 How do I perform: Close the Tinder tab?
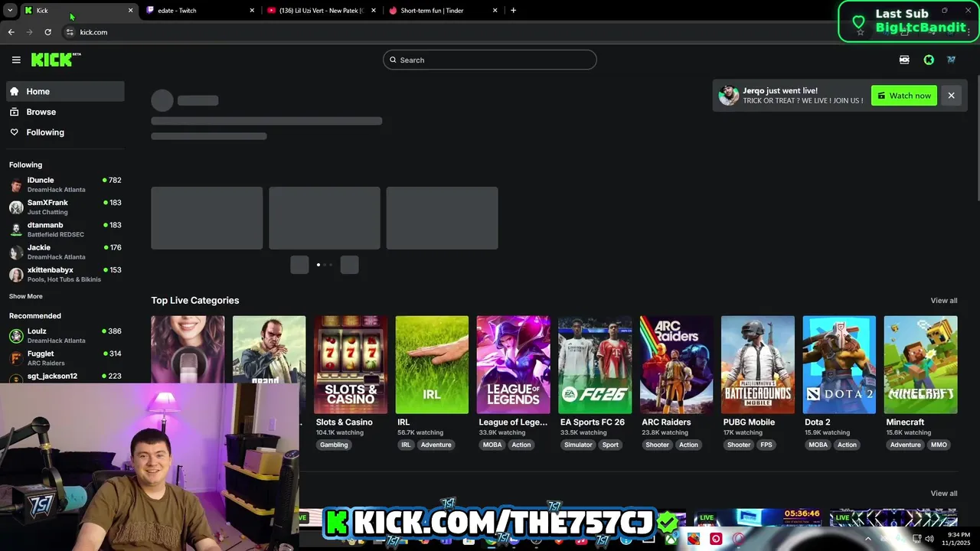[495, 11]
